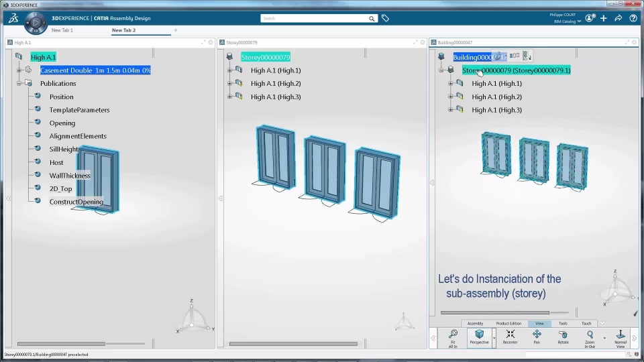Image resolution: width=644 pixels, height=362 pixels.
Task: Click the plus Add icon in the top bar
Action: [x=603, y=18]
